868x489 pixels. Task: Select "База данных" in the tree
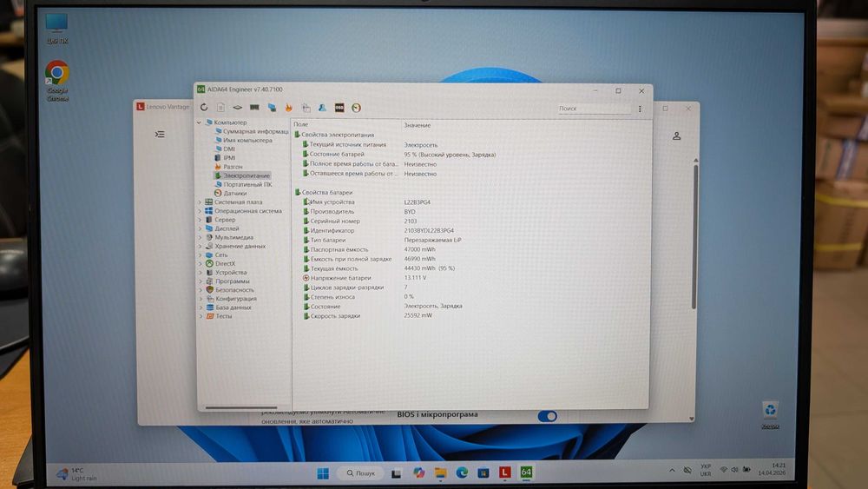228,307
